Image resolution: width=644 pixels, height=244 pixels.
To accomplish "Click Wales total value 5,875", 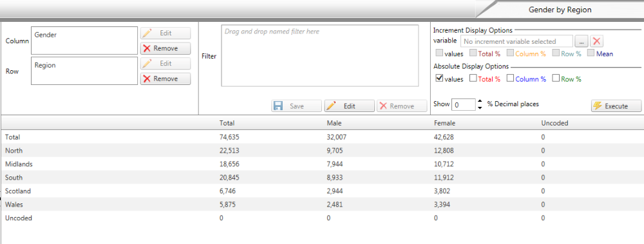I will click(227, 205).
